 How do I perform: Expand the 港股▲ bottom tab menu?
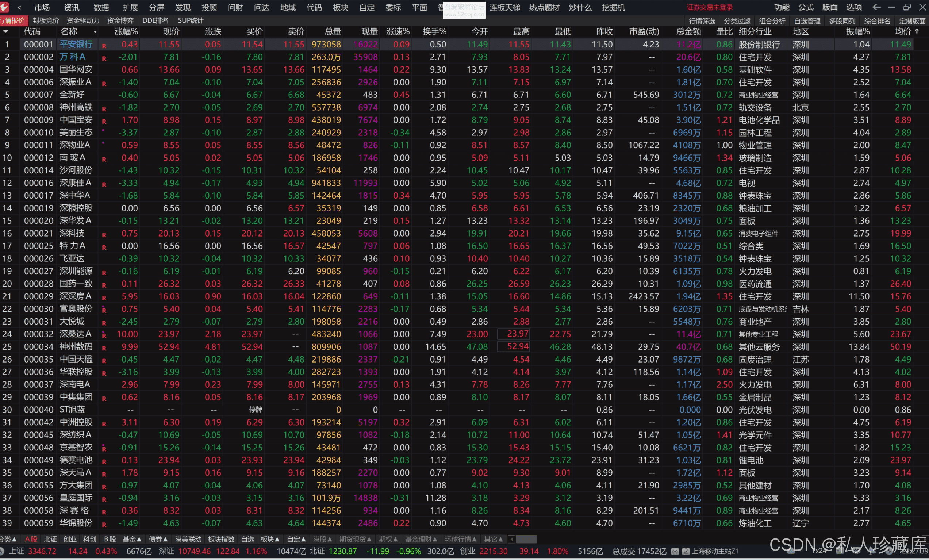tap(323, 539)
